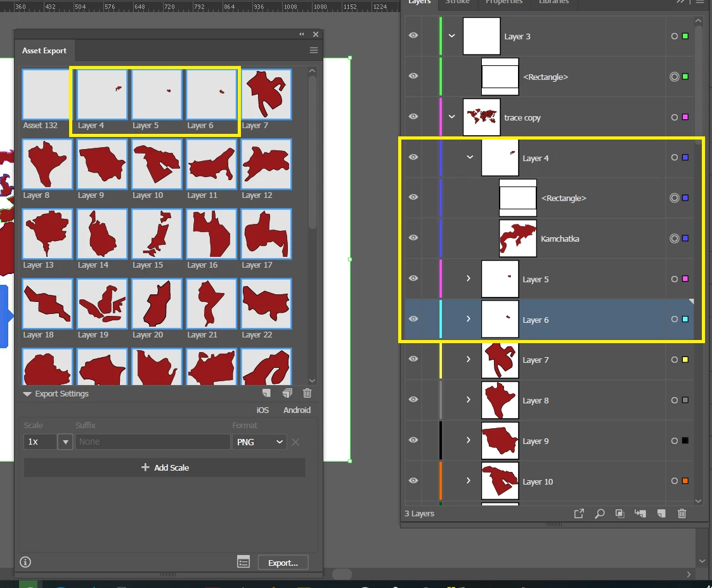Open the Asset Export panel menu
Viewport: 712px width, 588px height.
pos(314,51)
